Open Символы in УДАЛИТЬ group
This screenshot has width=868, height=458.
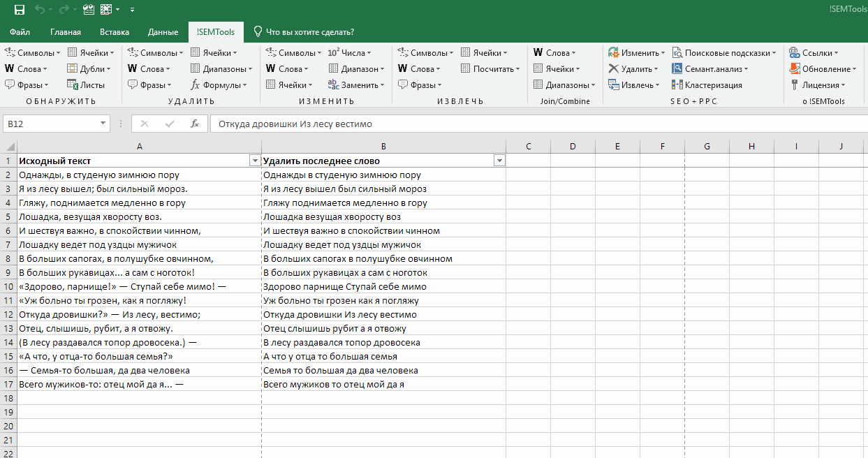[155, 52]
